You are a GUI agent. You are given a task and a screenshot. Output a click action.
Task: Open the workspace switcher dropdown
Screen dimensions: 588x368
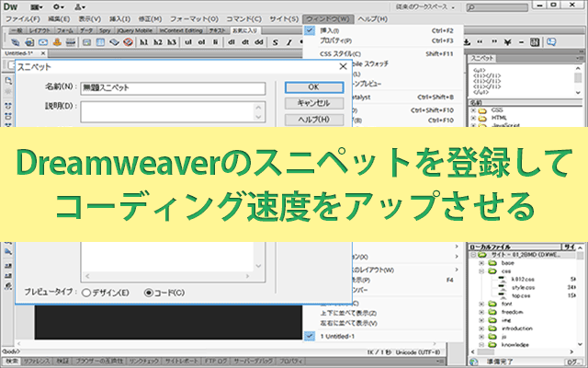[425, 6]
